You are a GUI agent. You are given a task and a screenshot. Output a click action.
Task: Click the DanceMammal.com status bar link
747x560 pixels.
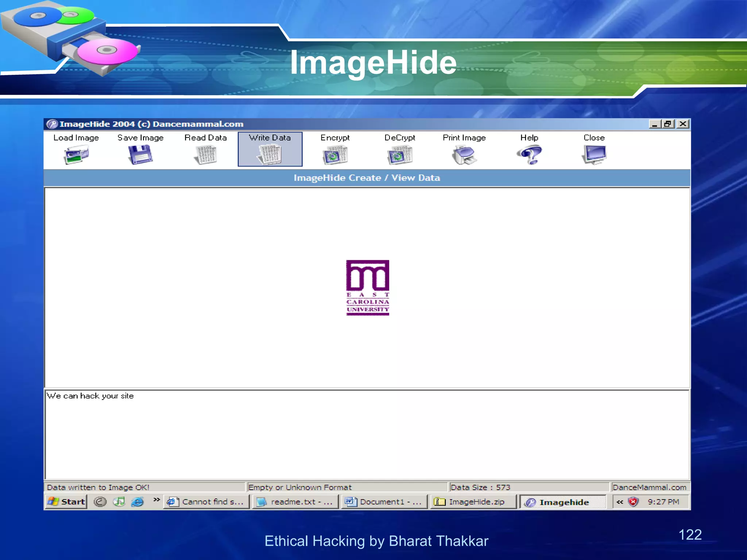point(649,487)
